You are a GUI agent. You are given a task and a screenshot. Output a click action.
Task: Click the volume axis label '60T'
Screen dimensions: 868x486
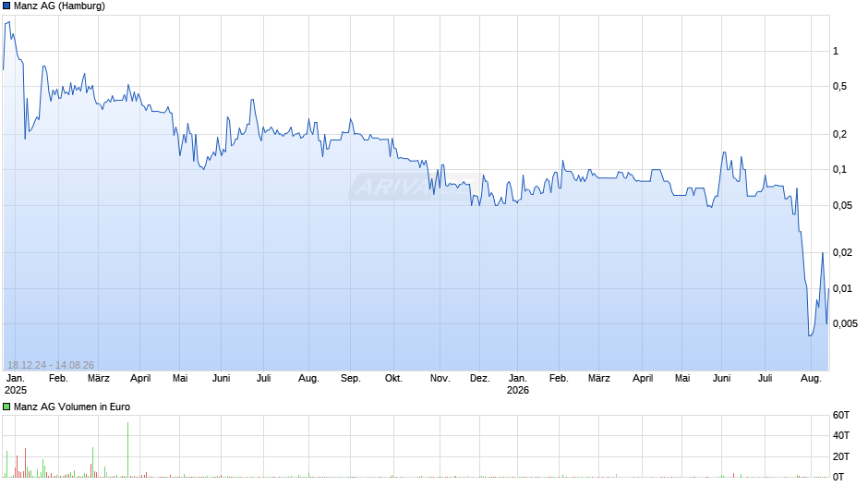(x=841, y=415)
